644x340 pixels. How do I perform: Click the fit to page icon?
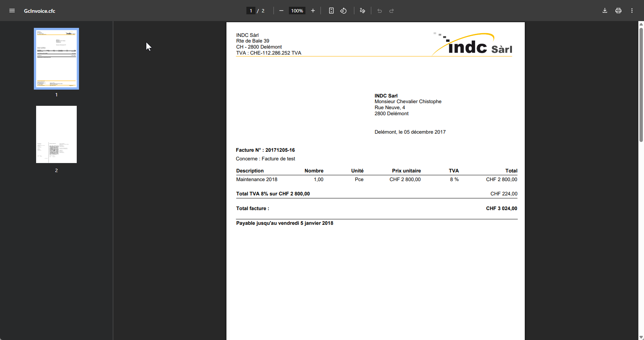point(331,11)
